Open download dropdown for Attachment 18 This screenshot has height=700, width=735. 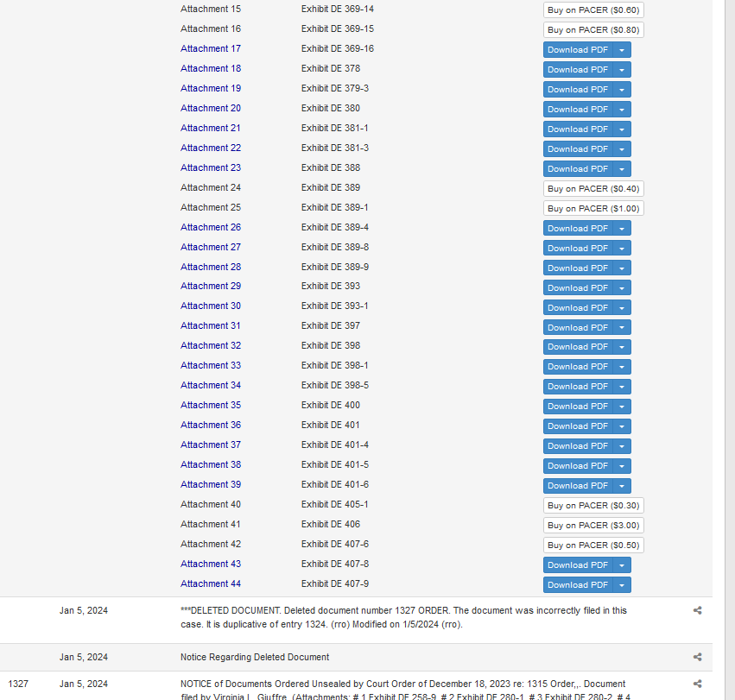pyautogui.click(x=622, y=69)
